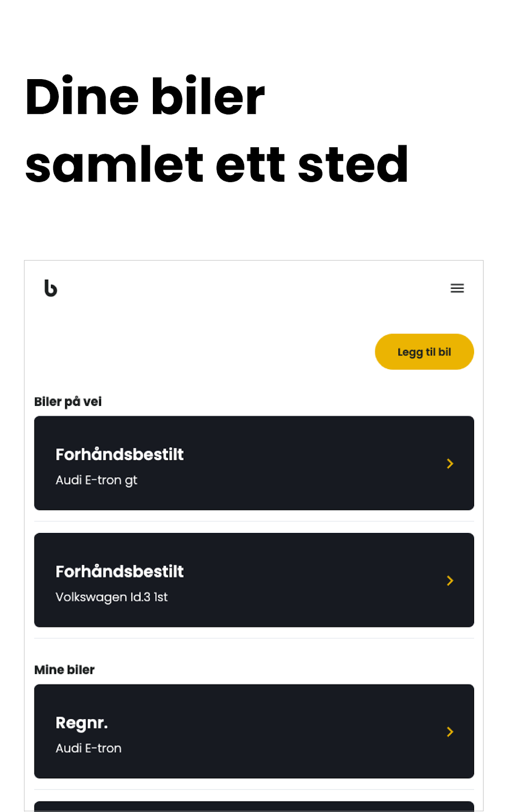Screen dimensions: 508x812
Task: Select the Volkswagen Id.3 1st subtitle text
Action: pos(112,597)
